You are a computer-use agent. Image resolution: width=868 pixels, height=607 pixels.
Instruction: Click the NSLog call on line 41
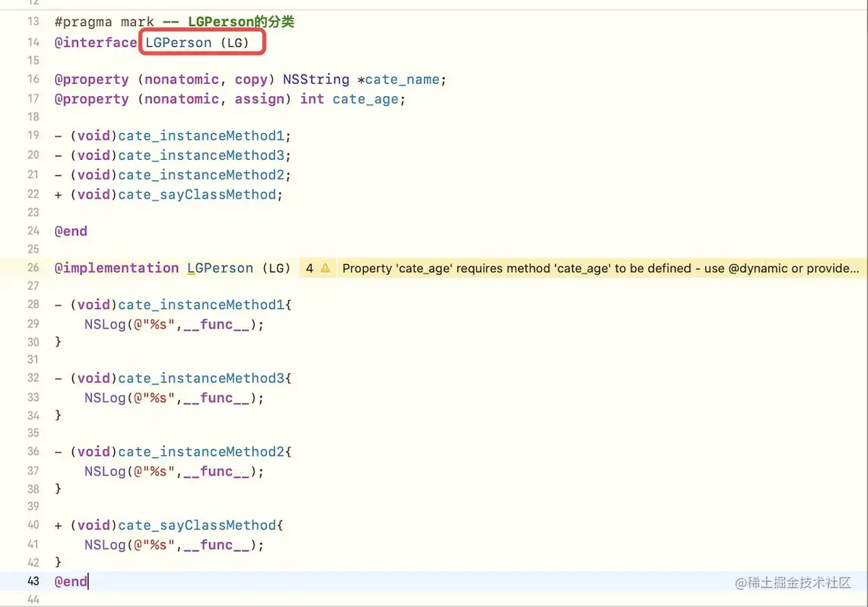174,545
